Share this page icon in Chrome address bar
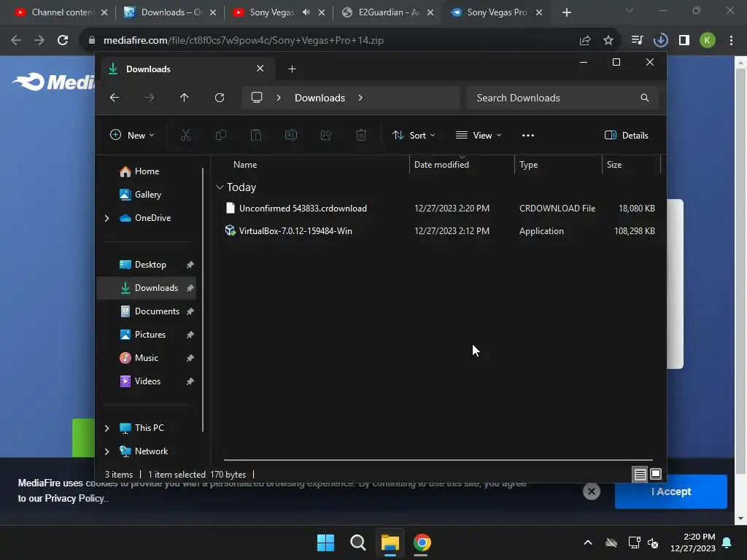The image size is (747, 560). (x=585, y=41)
